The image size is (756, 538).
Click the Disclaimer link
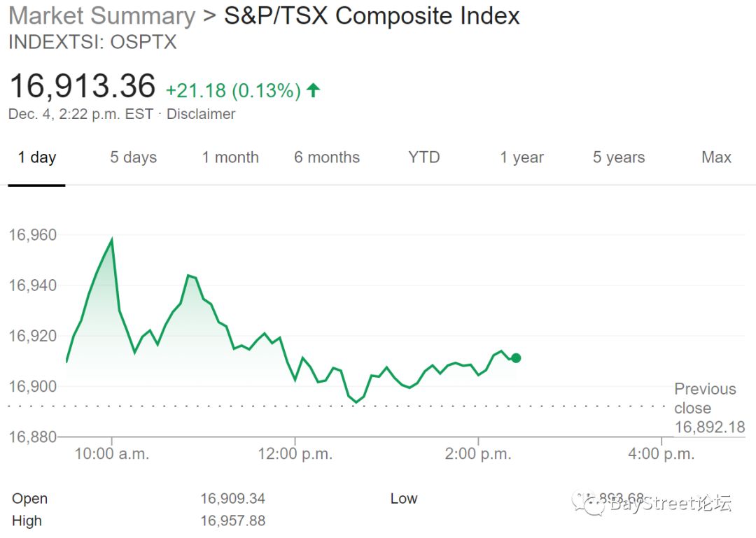click(x=201, y=114)
